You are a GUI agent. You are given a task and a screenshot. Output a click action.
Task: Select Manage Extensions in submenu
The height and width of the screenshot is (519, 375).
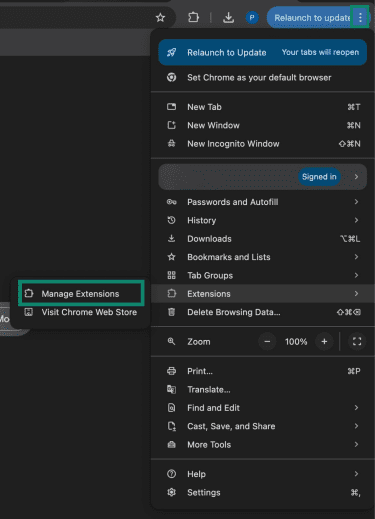[x=81, y=294]
